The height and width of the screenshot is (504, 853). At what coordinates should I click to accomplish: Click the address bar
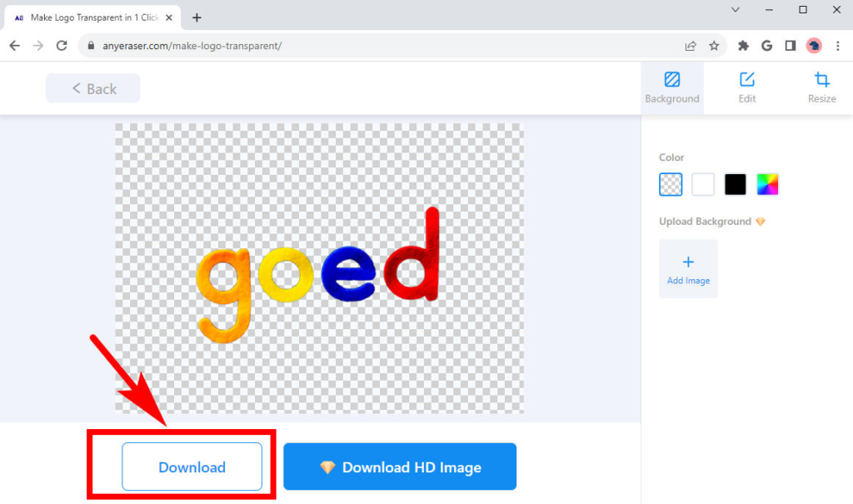click(250, 46)
